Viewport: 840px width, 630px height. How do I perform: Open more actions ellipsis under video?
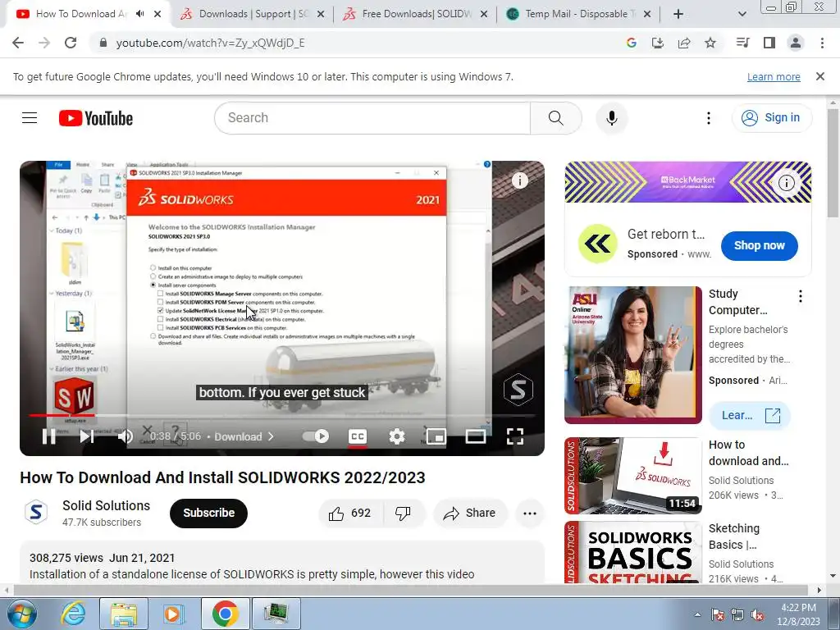point(529,514)
